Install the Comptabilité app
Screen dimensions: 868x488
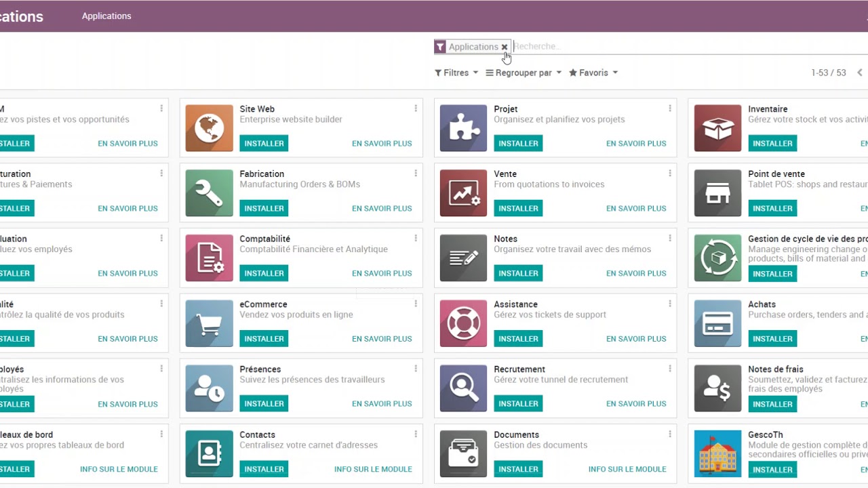[264, 273]
